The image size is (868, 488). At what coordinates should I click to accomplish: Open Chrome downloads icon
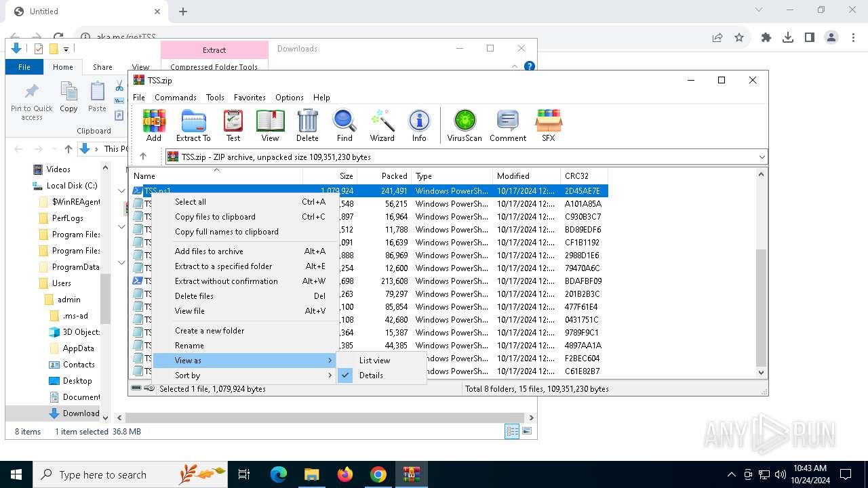coord(788,38)
